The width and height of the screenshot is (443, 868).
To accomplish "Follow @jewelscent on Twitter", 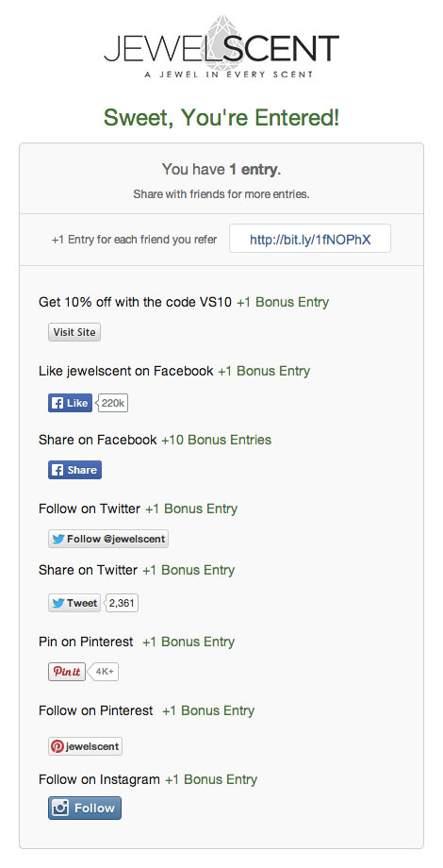I will coord(107,539).
